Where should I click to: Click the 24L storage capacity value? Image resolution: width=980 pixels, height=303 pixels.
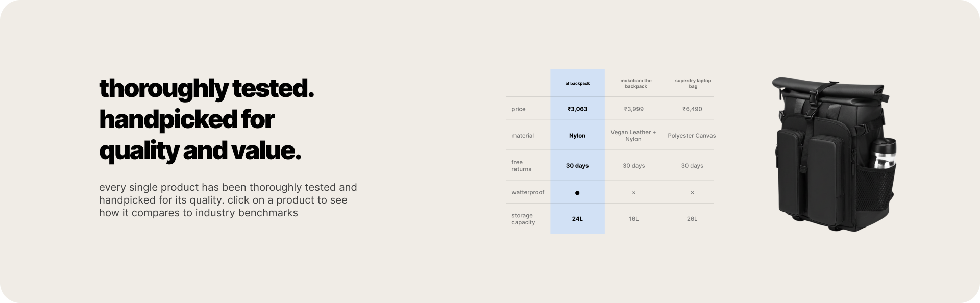[x=577, y=219]
